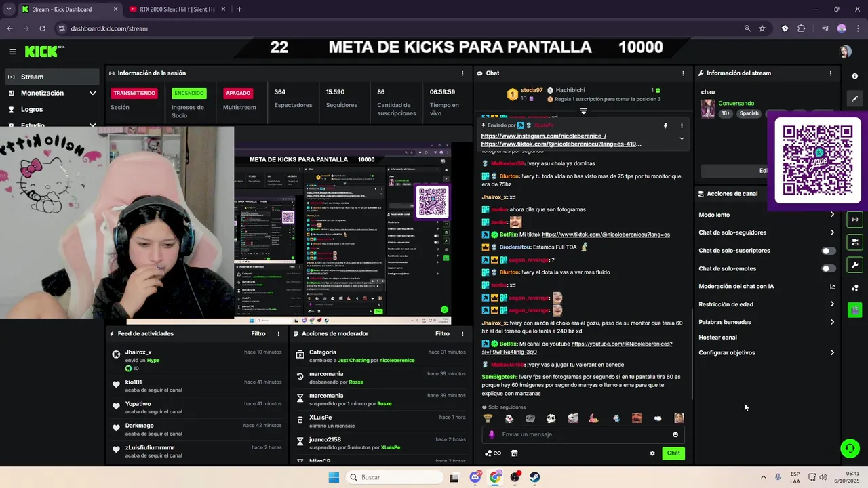Click the purple microphone icon in message box
Screen dimensions: 868x488
pos(492,434)
